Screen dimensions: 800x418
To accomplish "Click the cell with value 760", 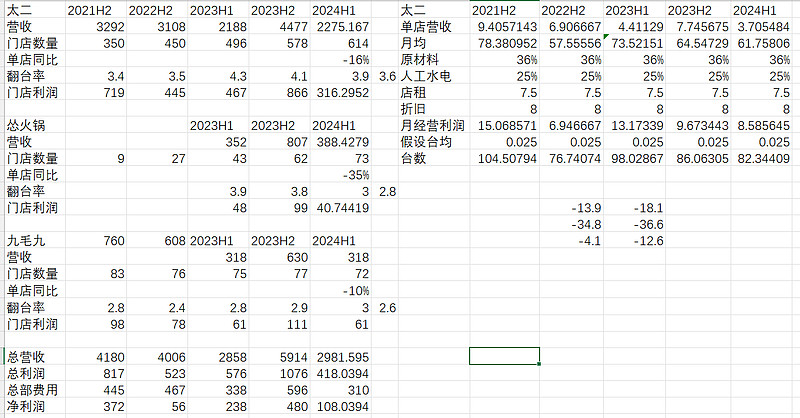I will coord(96,240).
